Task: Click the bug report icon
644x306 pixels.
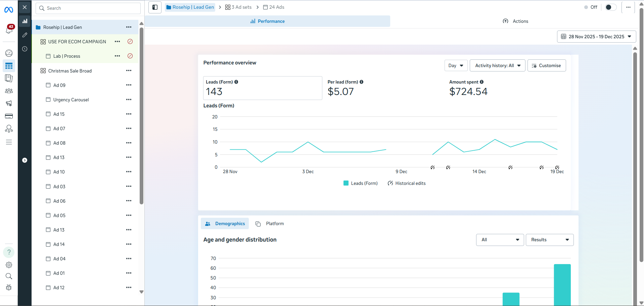Action: tap(9, 288)
